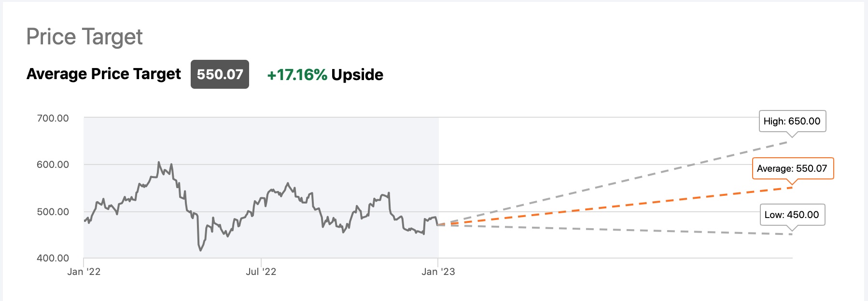Click the Jan '23 x-axis label

point(438,272)
